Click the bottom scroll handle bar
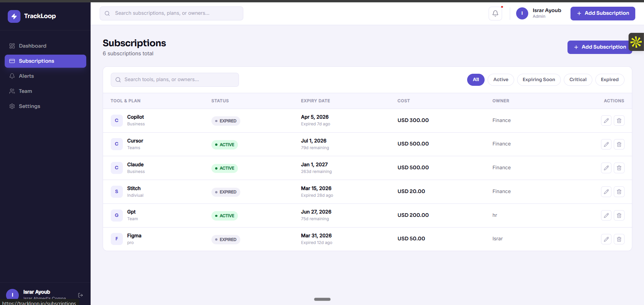Viewport: 644px width, 305px height. (322, 299)
